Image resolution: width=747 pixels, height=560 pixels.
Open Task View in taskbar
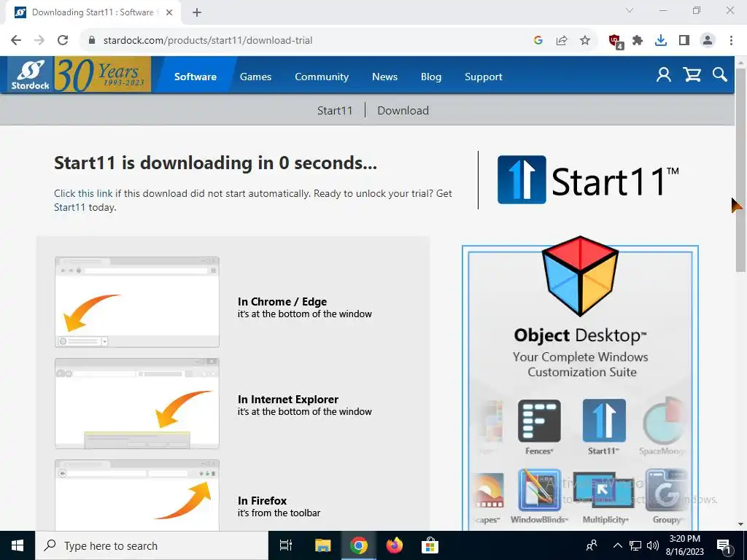tap(285, 545)
